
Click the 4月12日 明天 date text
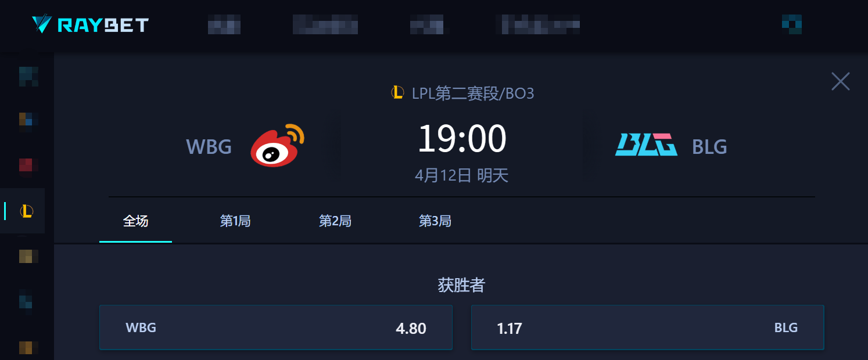(x=462, y=176)
